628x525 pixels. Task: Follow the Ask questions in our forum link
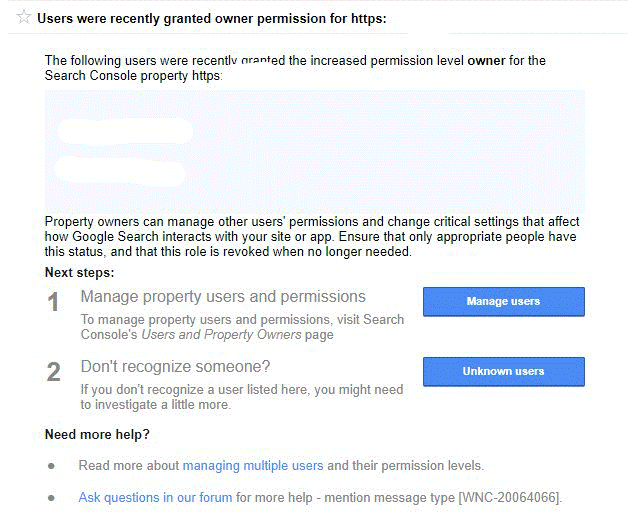coord(155,498)
